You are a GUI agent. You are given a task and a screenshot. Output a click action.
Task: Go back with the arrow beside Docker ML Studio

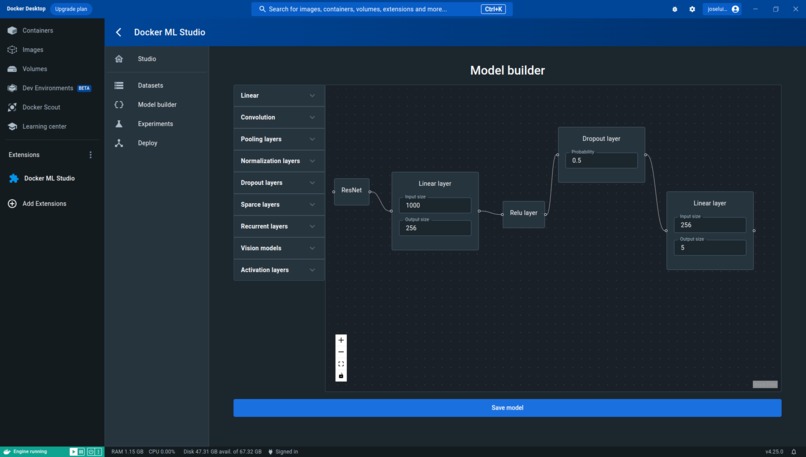pyautogui.click(x=119, y=32)
